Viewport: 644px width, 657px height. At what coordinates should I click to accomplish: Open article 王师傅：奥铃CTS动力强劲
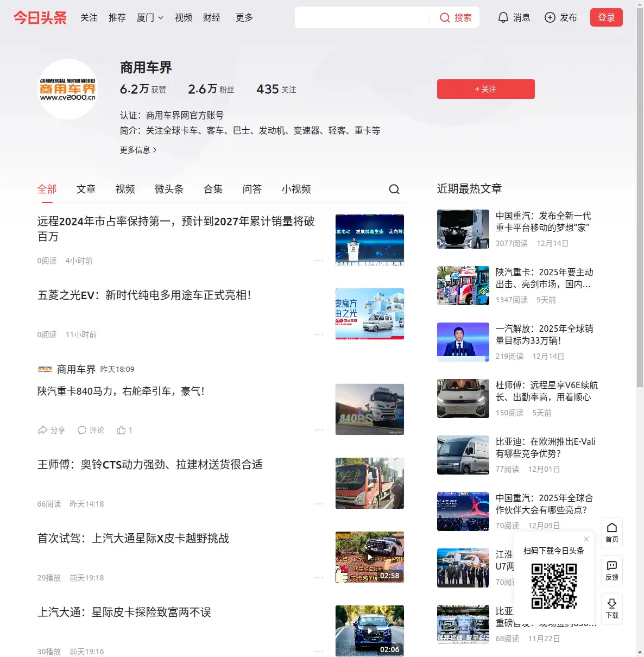coord(150,465)
